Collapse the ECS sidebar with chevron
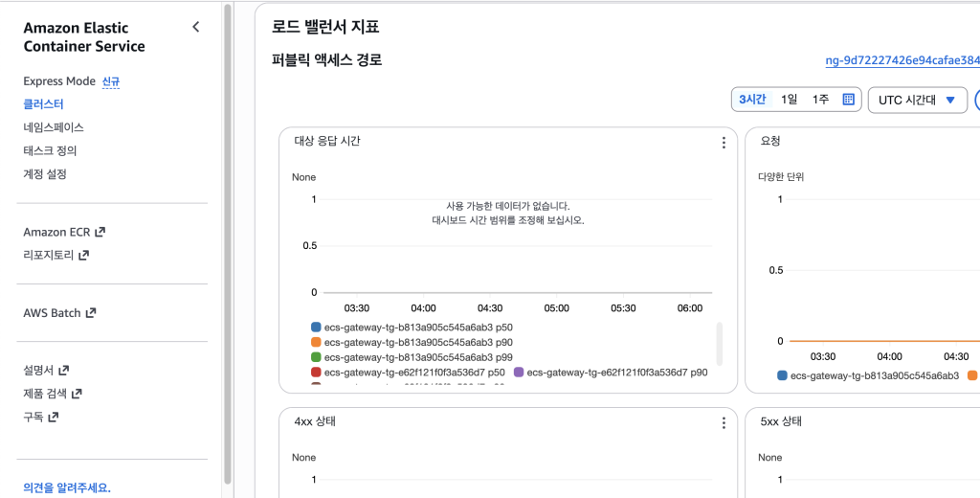Screen dimensions: 980x498 click(x=195, y=27)
